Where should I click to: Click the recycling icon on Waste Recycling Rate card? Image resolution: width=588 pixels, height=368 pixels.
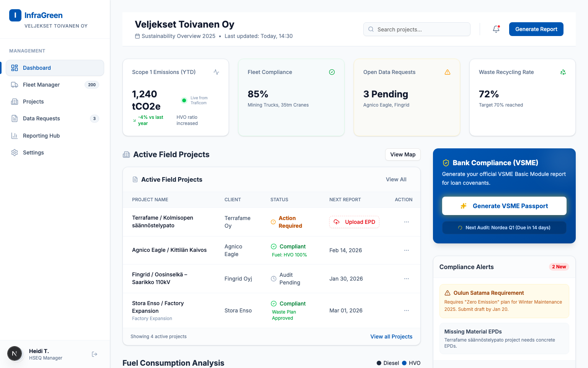click(x=563, y=72)
